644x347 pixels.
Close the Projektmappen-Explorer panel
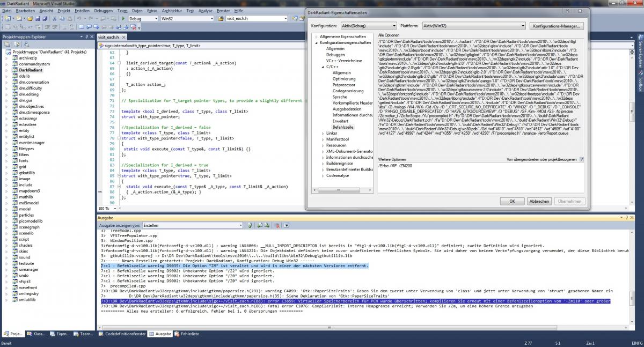92,36
